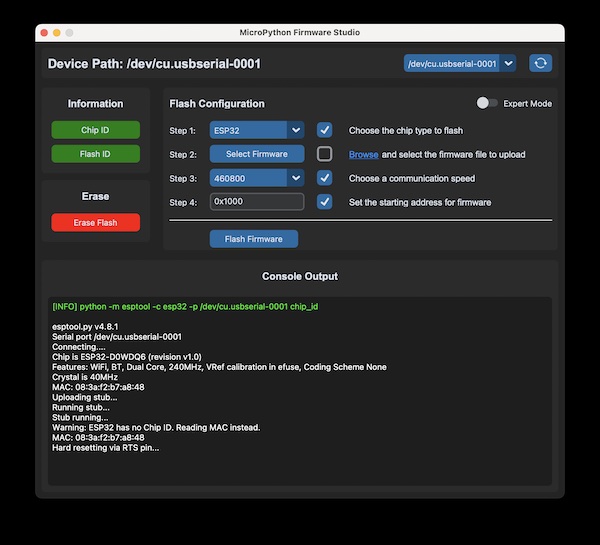
Task: Click the 'Warning: ESP32 has no Chip ID' line
Action: click(x=156, y=427)
